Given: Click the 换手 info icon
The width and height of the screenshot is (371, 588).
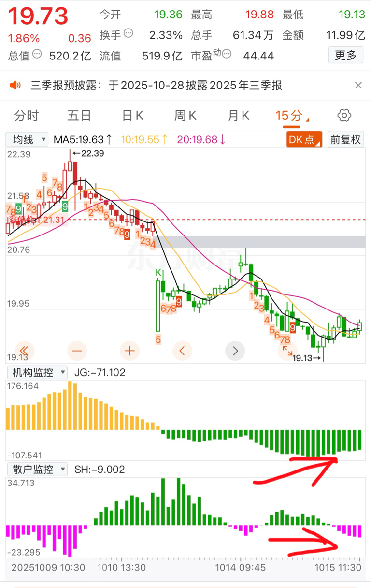Looking at the screenshot, I should [128, 33].
